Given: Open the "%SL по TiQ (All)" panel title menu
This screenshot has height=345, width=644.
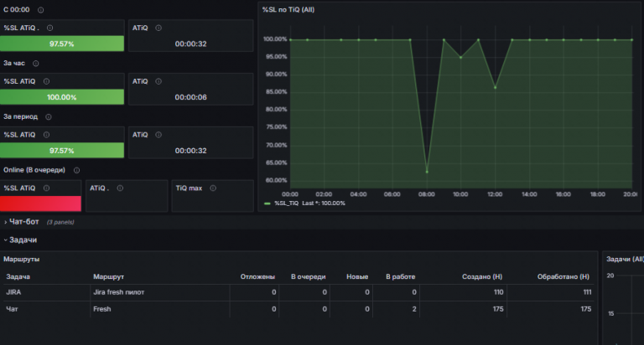Looking at the screenshot, I should (x=288, y=9).
